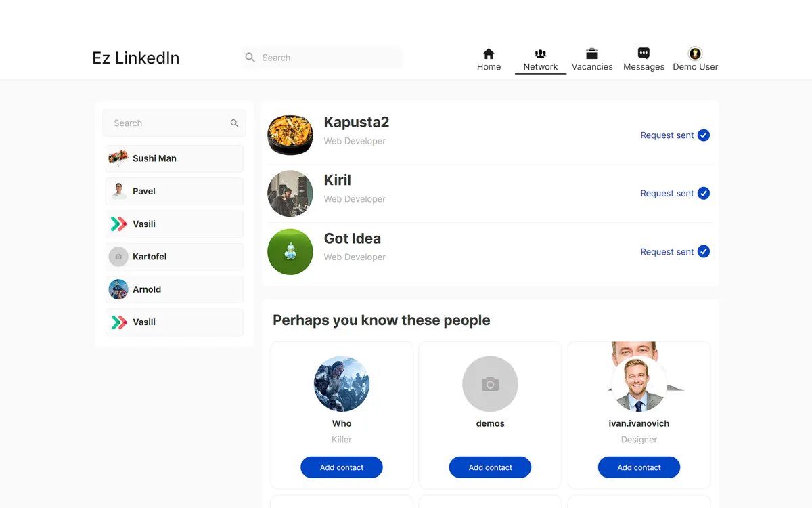This screenshot has height=508, width=812.
Task: Switch to the Network tab
Action: [541, 60]
